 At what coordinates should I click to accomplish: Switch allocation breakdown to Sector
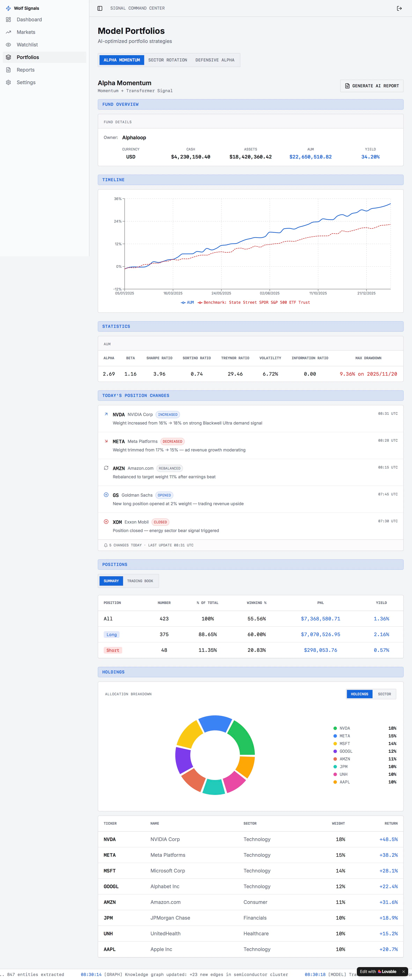(x=384, y=694)
